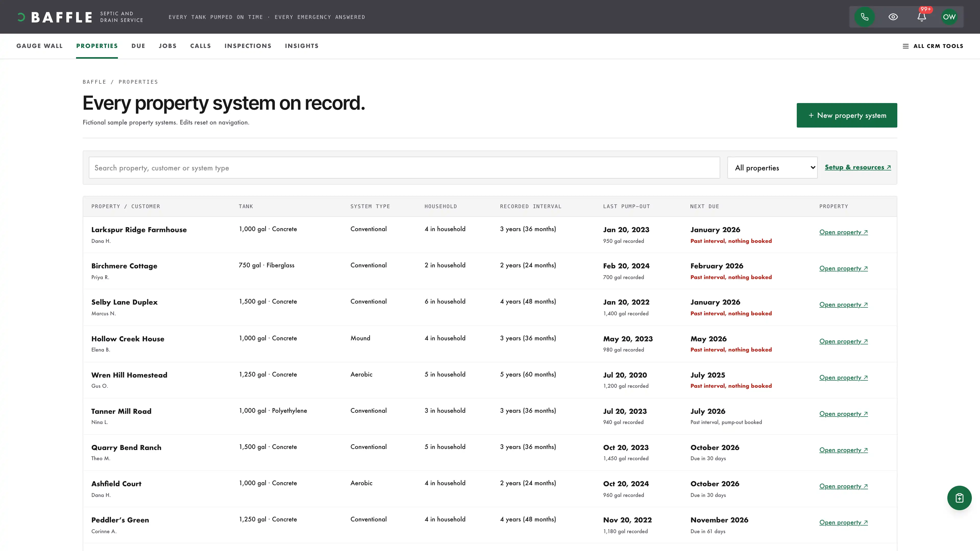Switch to the Calls tab
The width and height of the screenshot is (980, 551).
(x=201, y=46)
